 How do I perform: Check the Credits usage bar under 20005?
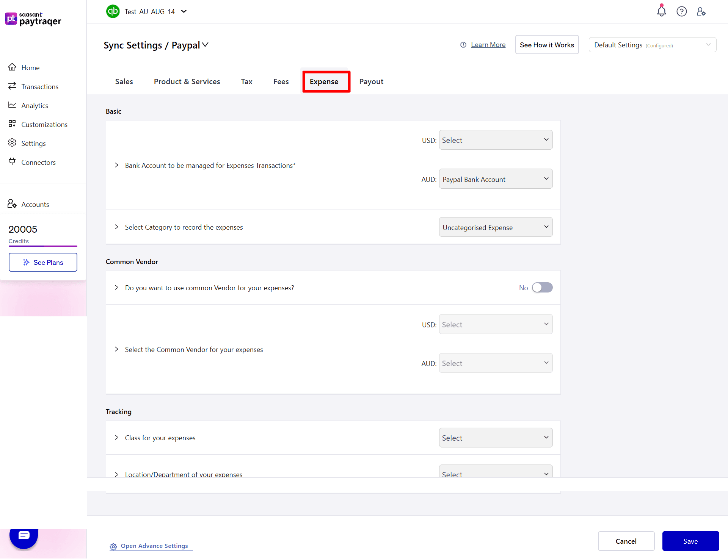point(43,246)
